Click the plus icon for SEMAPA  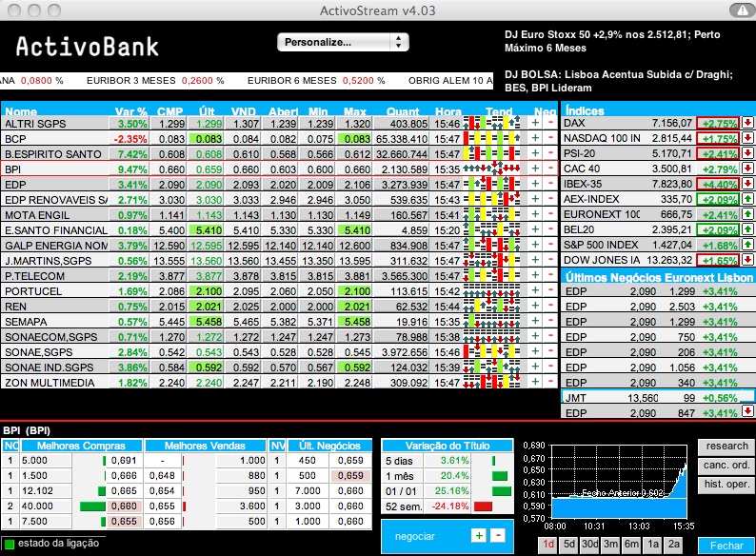tap(535, 321)
